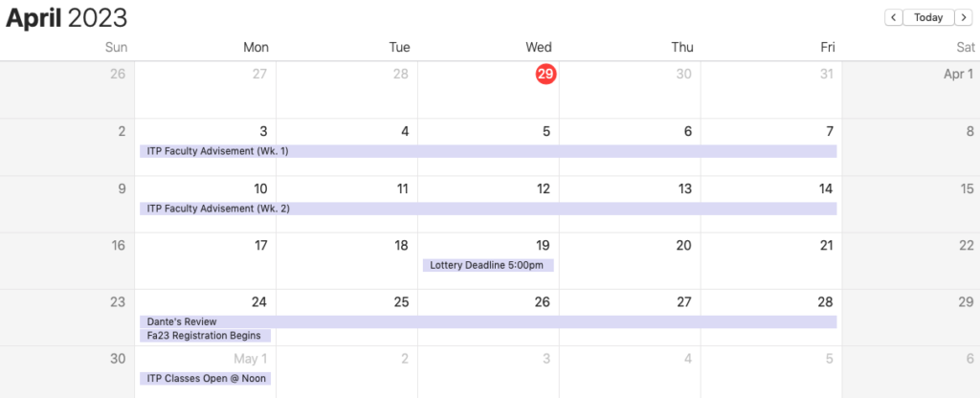Go to next month arrow

(963, 17)
